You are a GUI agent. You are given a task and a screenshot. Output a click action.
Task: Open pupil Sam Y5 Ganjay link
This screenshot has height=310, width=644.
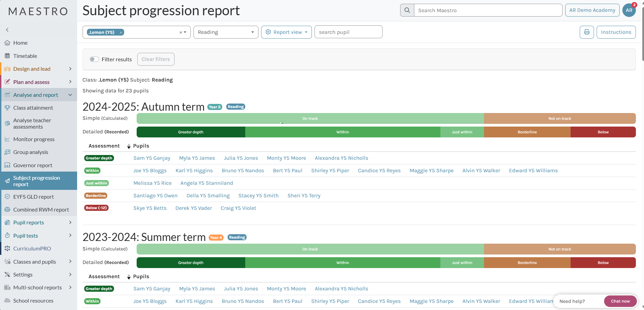pyautogui.click(x=152, y=158)
